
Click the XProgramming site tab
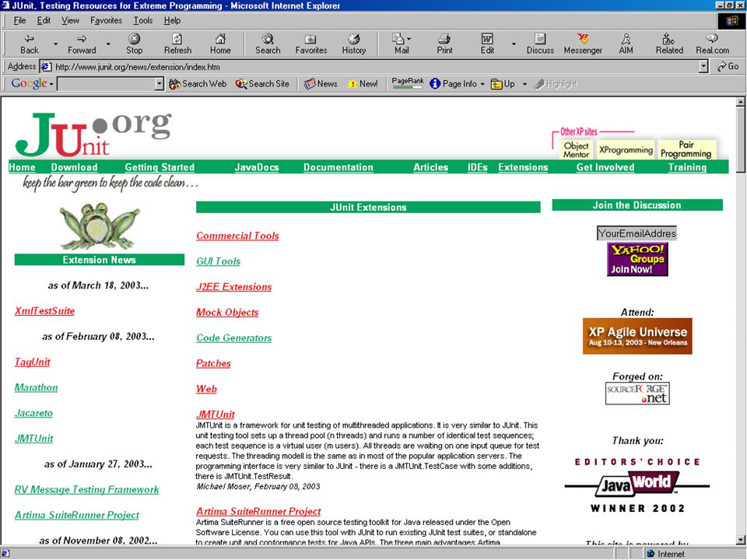click(626, 149)
